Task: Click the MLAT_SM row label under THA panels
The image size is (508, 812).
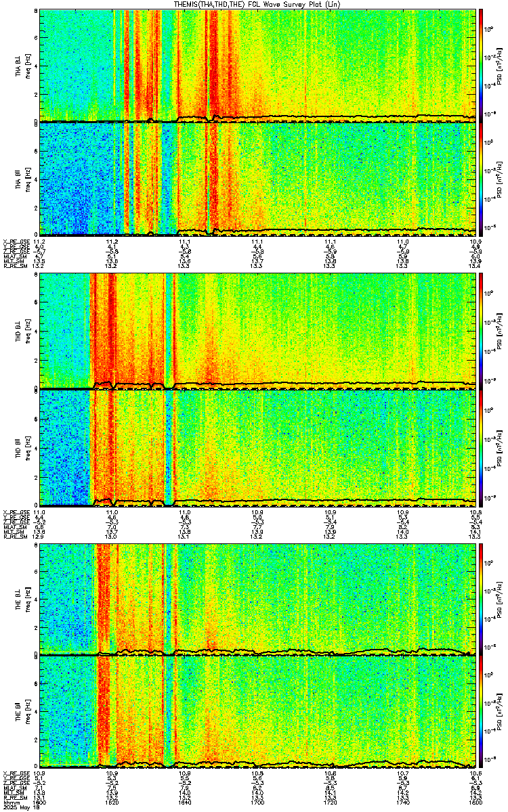Action: [x=14, y=257]
